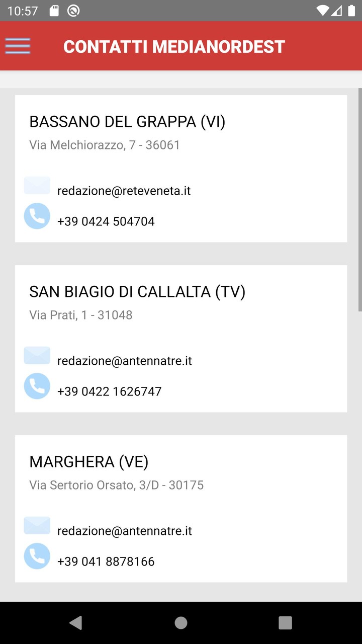Viewport: 362px width, 644px height.
Task: Tap the envelope icon for Bassano del Grappa
Action: [x=37, y=186]
